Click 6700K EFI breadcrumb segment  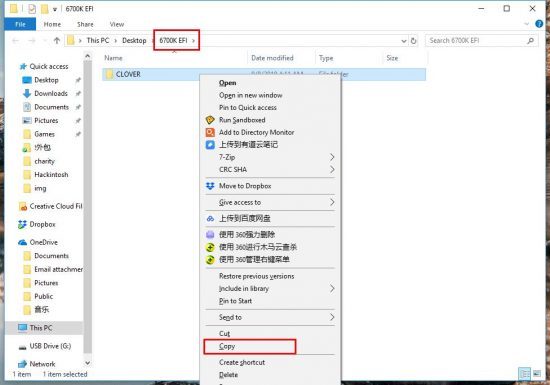point(173,41)
